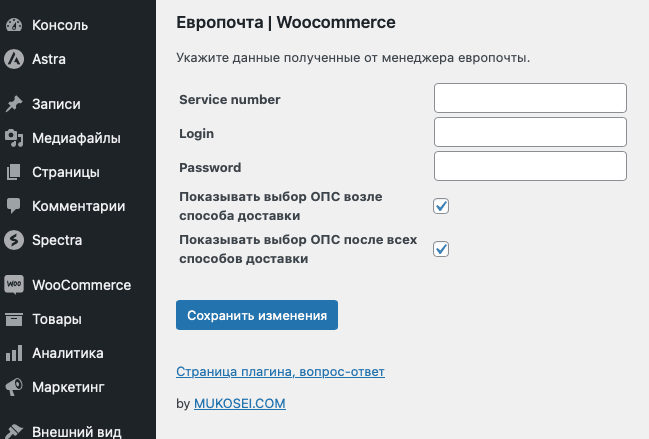Click the Маркетинг megaphone icon
The height and width of the screenshot is (439, 649).
pos(14,387)
